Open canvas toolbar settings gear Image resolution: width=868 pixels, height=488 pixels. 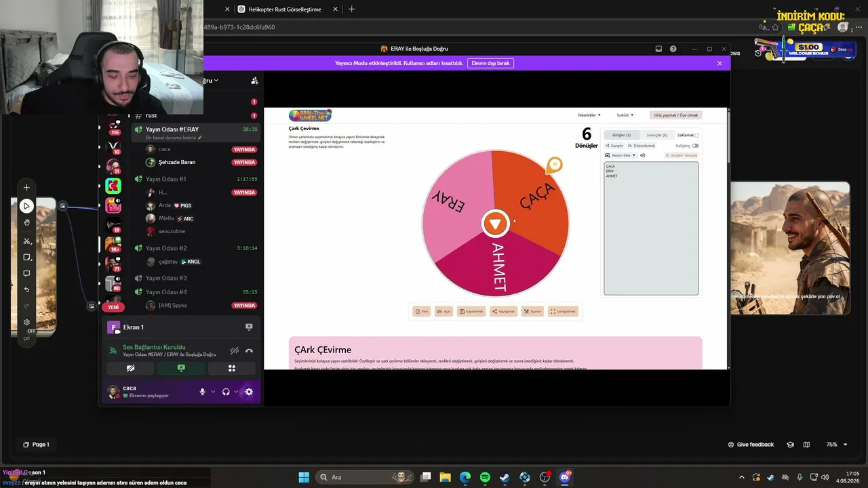click(26, 323)
